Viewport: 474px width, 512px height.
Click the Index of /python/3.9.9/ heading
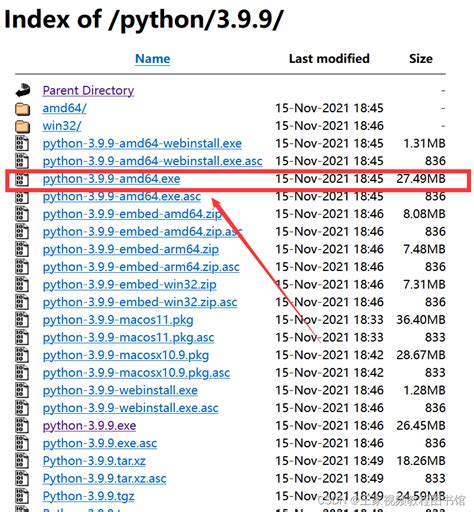click(144, 20)
